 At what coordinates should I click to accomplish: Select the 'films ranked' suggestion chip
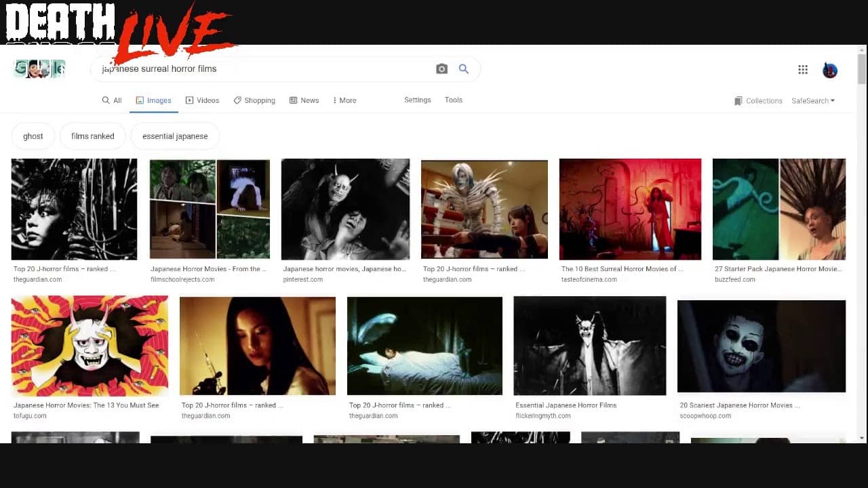93,136
